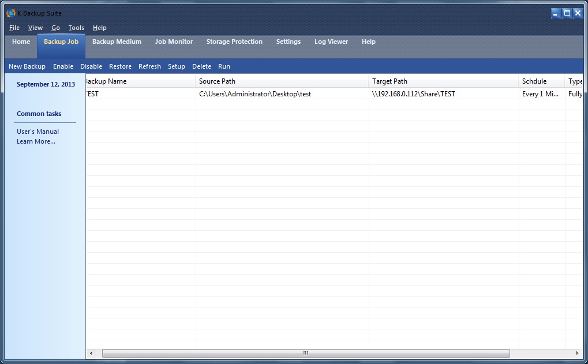Create a New Backup job

click(x=27, y=66)
